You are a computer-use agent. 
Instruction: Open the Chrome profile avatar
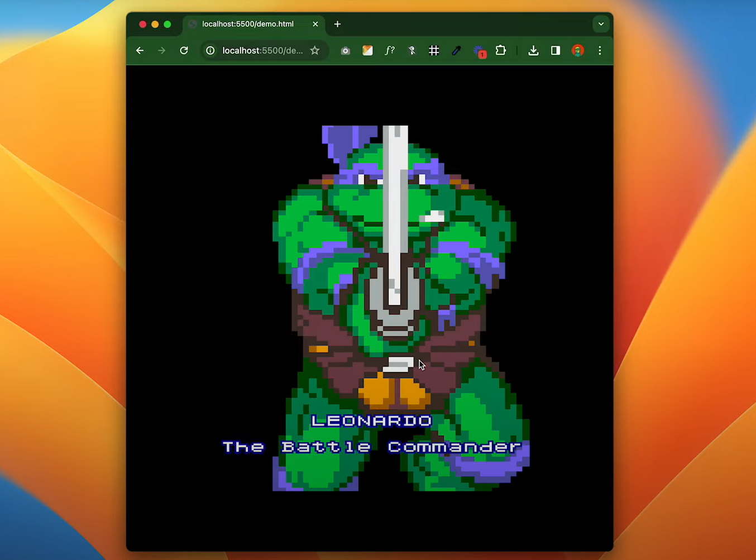(x=578, y=51)
